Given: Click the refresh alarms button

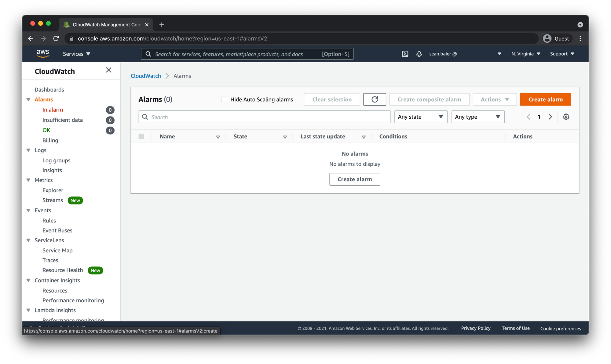Looking at the screenshot, I should (x=375, y=99).
